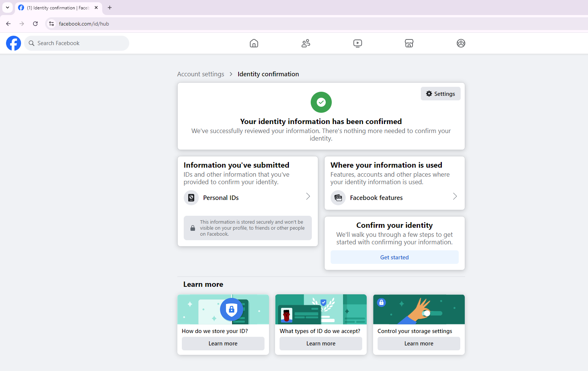This screenshot has height=371, width=588.
Task: Click the browser address bar URL
Action: pyautogui.click(x=84, y=24)
